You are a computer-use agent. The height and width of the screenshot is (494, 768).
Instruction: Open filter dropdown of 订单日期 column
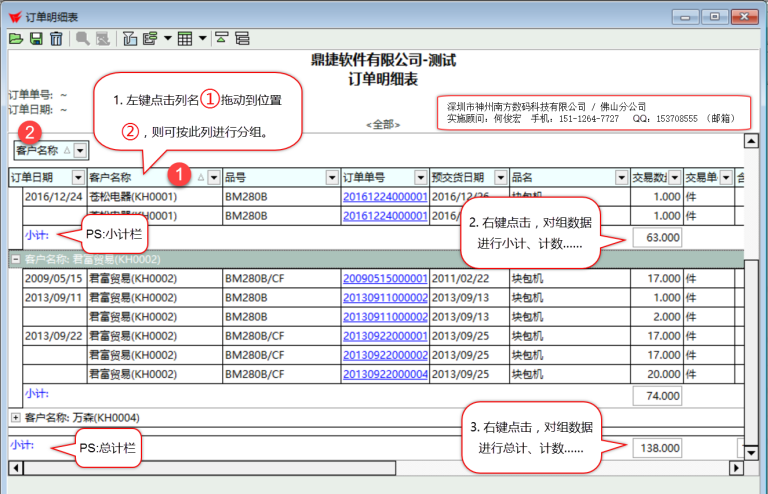[78, 177]
